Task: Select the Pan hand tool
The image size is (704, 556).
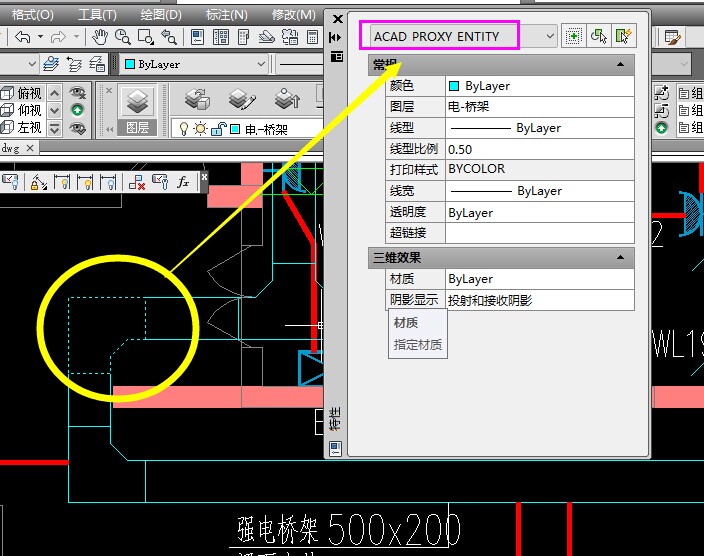Action: click(x=100, y=37)
